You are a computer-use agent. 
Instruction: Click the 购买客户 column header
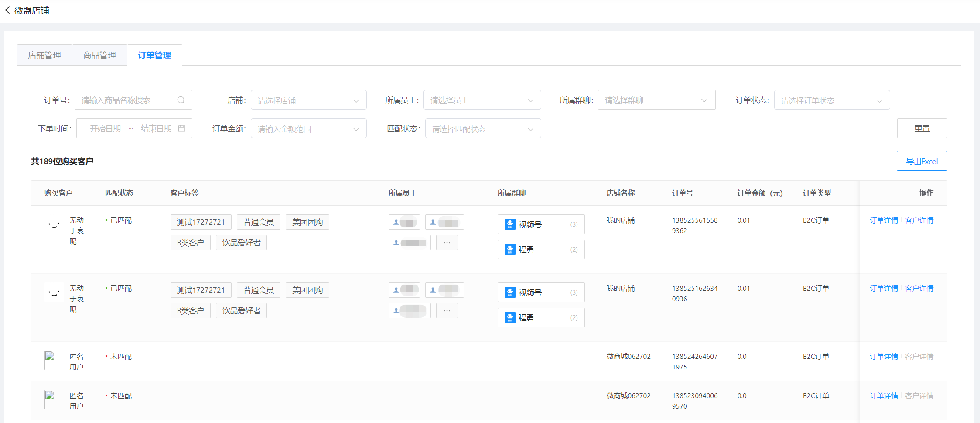coord(58,193)
